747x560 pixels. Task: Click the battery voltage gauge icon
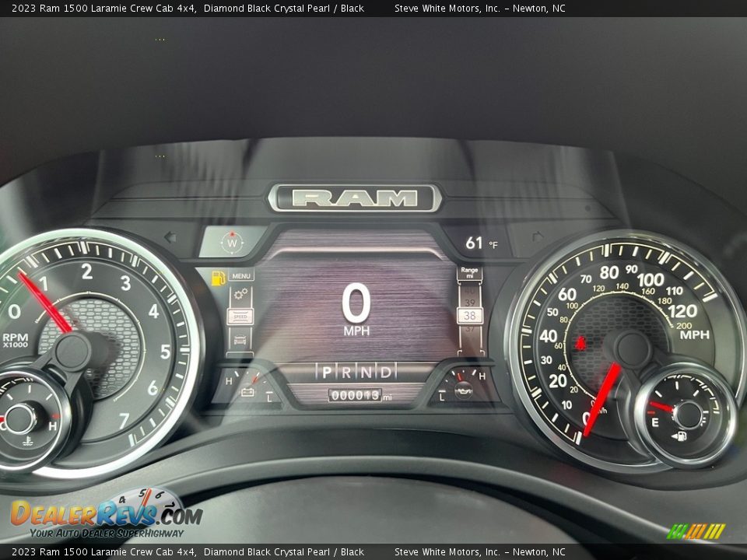pos(247,392)
